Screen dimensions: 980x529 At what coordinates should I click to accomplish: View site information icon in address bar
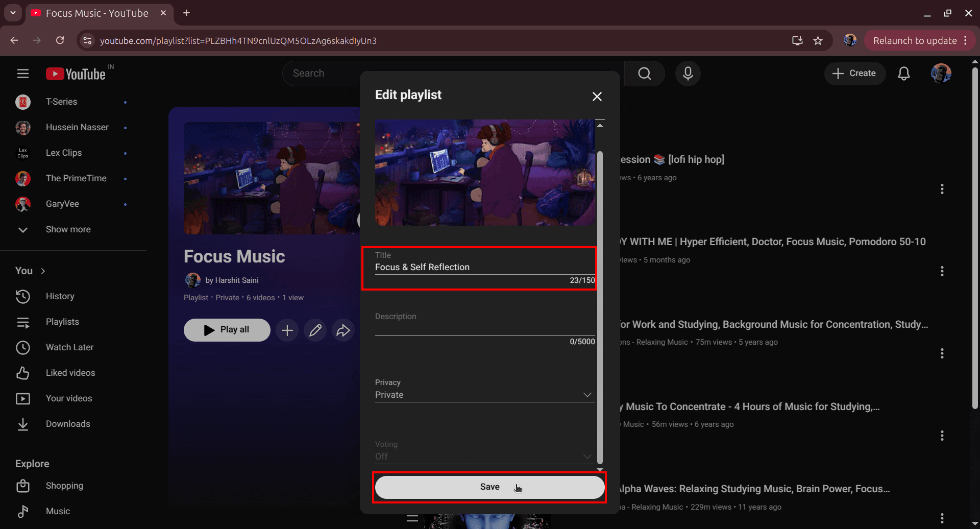87,40
